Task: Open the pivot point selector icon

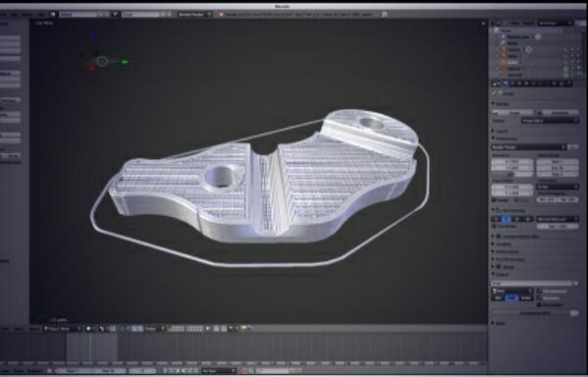Action: pyautogui.click(x=102, y=329)
